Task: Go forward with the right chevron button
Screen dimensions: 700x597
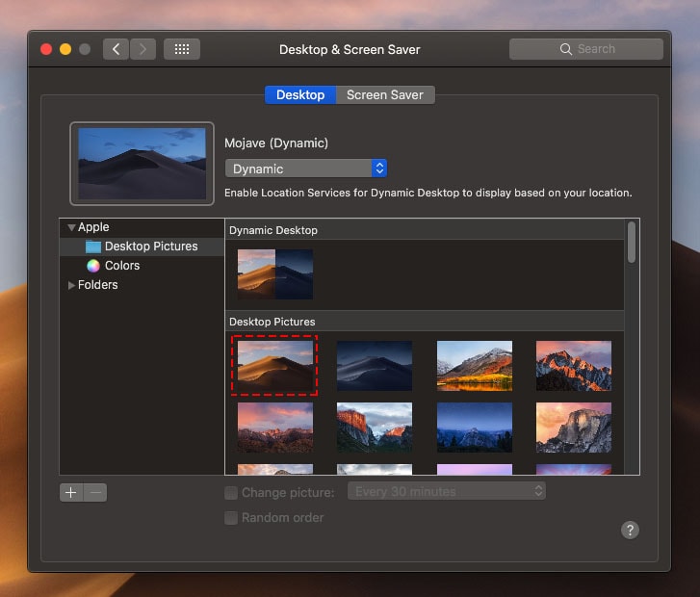Action: (143, 49)
